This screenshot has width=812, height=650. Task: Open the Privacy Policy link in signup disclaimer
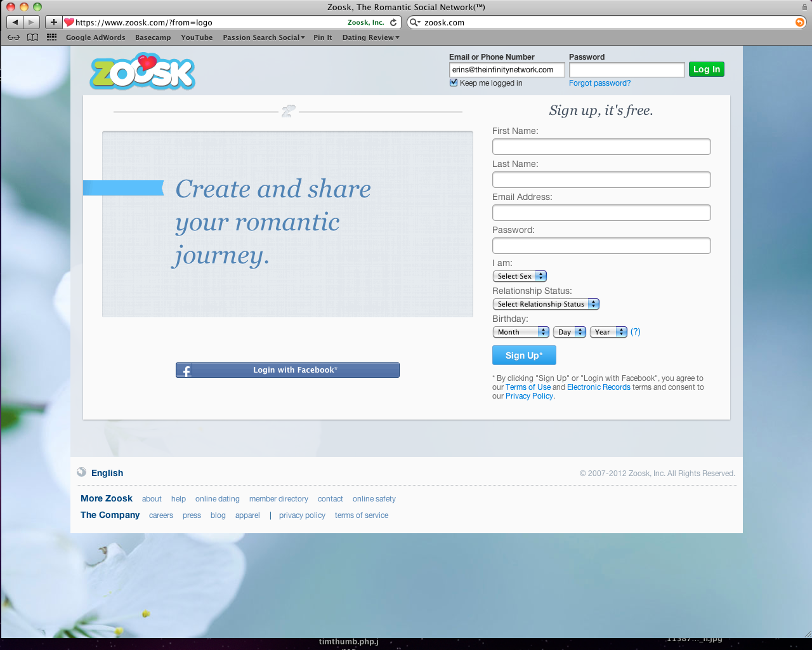pyautogui.click(x=529, y=396)
